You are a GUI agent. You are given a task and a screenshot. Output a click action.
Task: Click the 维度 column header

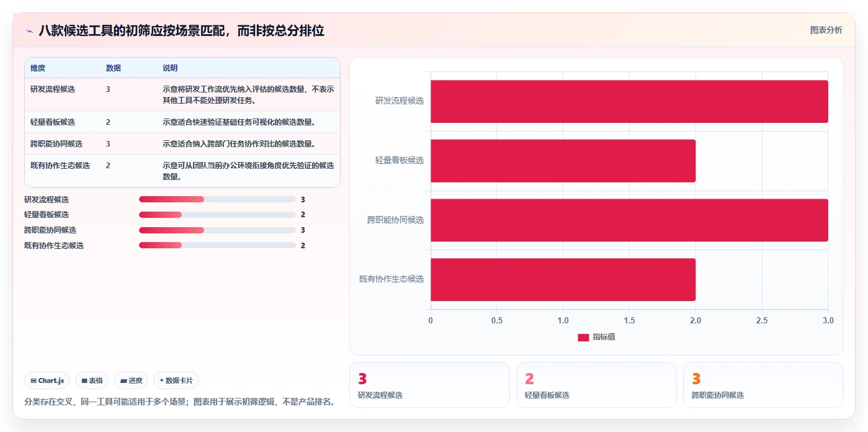pyautogui.click(x=38, y=68)
